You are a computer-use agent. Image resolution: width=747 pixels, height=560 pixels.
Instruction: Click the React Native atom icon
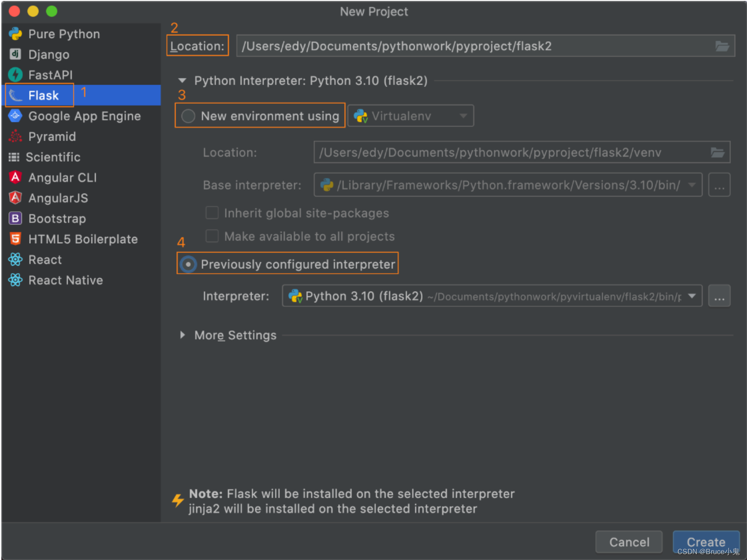(x=15, y=280)
